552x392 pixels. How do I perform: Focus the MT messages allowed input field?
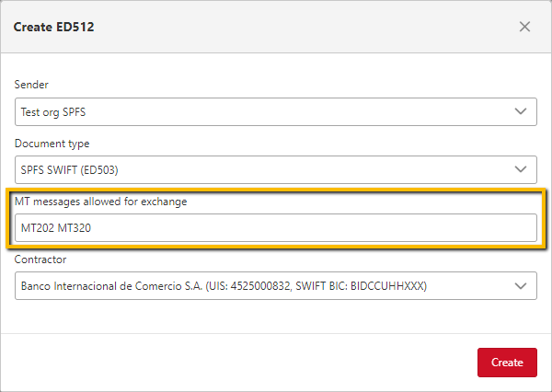click(x=276, y=227)
